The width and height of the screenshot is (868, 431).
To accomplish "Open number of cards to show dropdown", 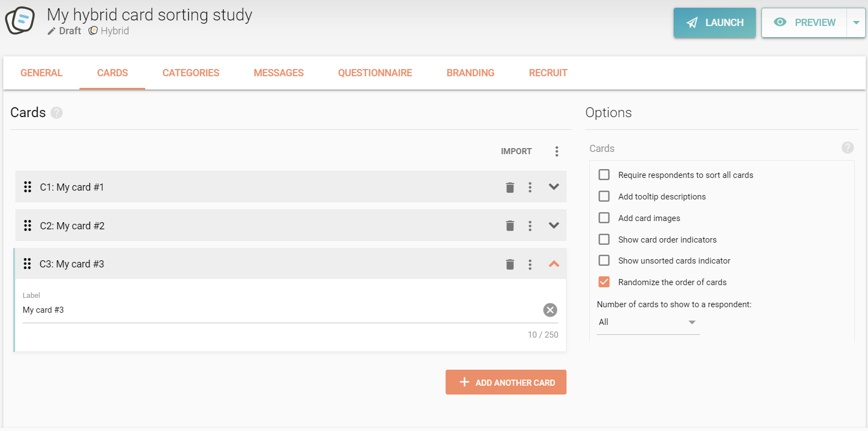I will point(648,322).
